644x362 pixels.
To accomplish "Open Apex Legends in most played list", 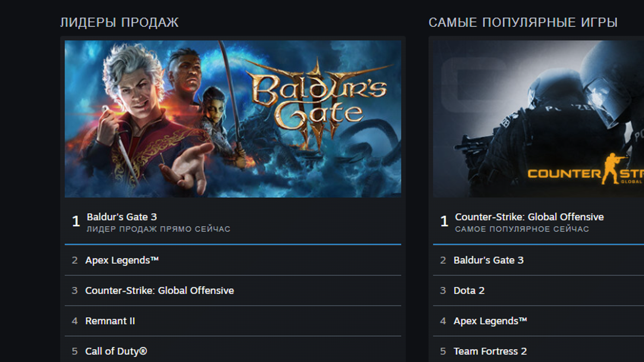I will 539,321.
